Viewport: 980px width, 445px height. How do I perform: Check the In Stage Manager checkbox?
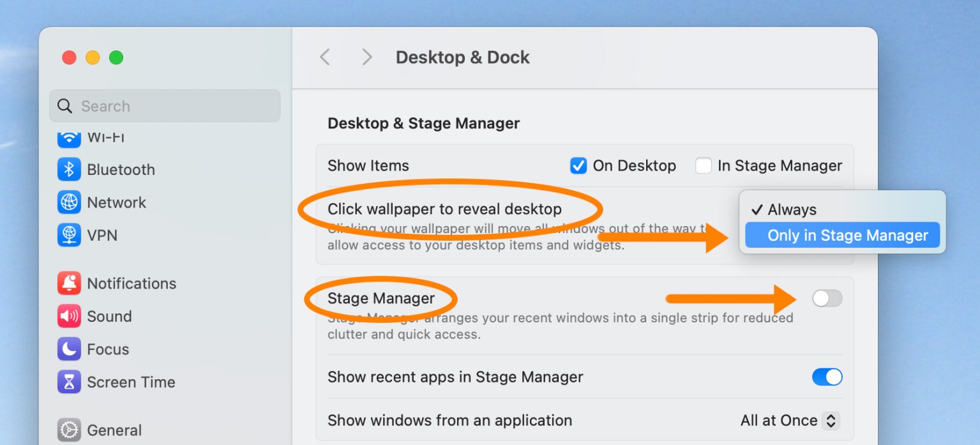(x=703, y=165)
